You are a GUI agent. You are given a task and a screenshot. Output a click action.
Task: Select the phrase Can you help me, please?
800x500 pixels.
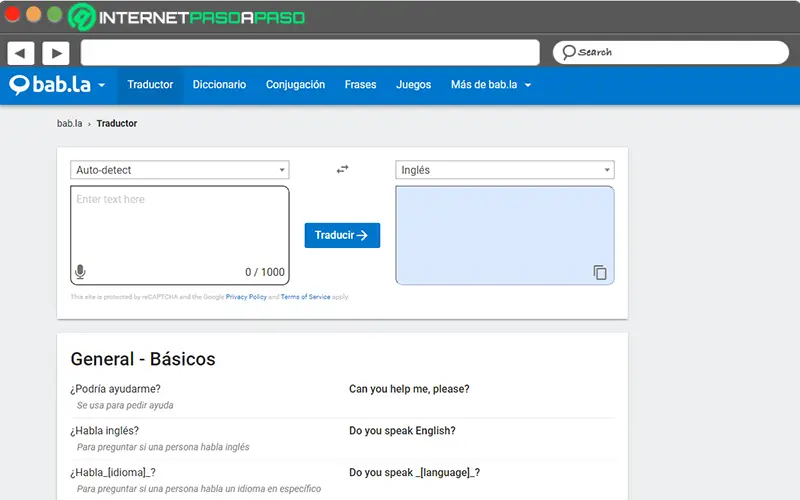pos(409,389)
